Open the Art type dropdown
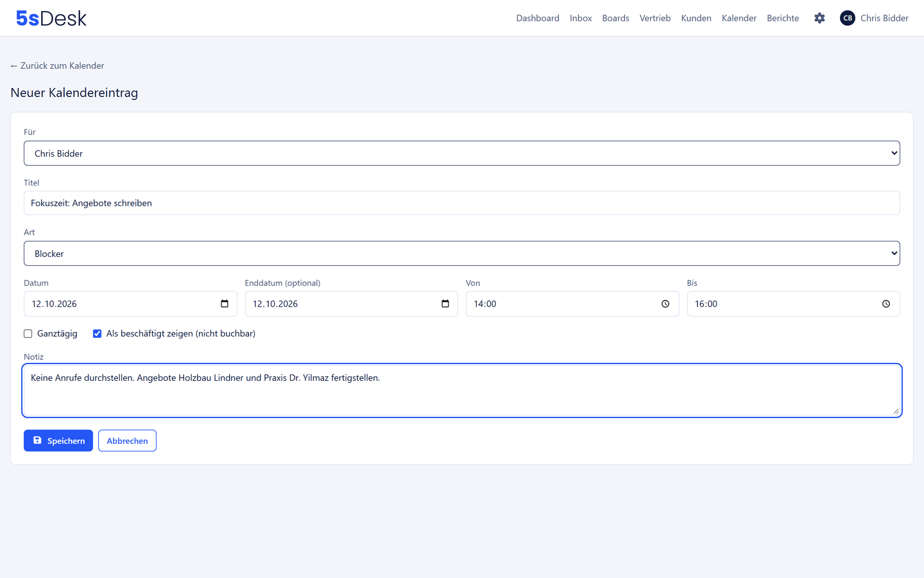The height and width of the screenshot is (578, 924). (x=462, y=254)
